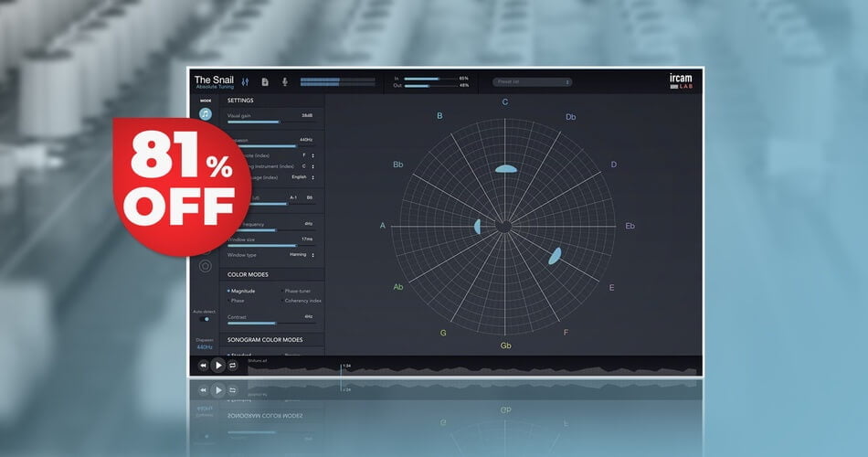Click the Bb note label on tuner

(x=398, y=165)
